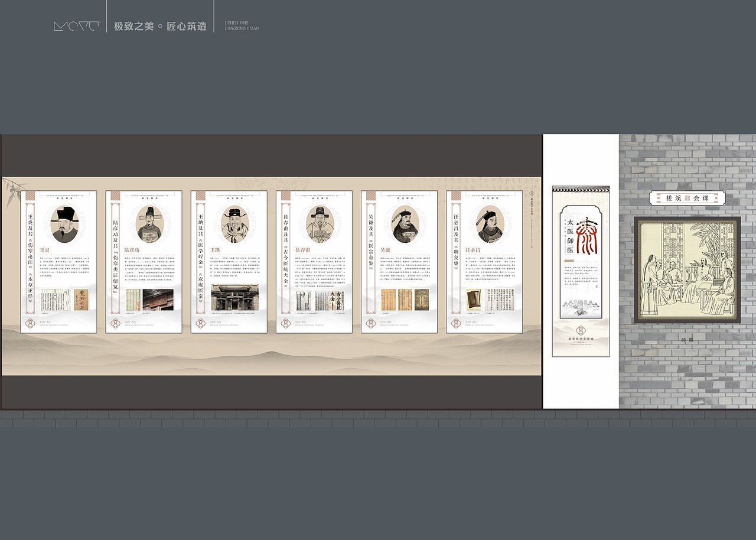The width and height of the screenshot is (756, 540).
Task: Click the patterned square on top of 吴谦 panel
Action: click(x=370, y=196)
